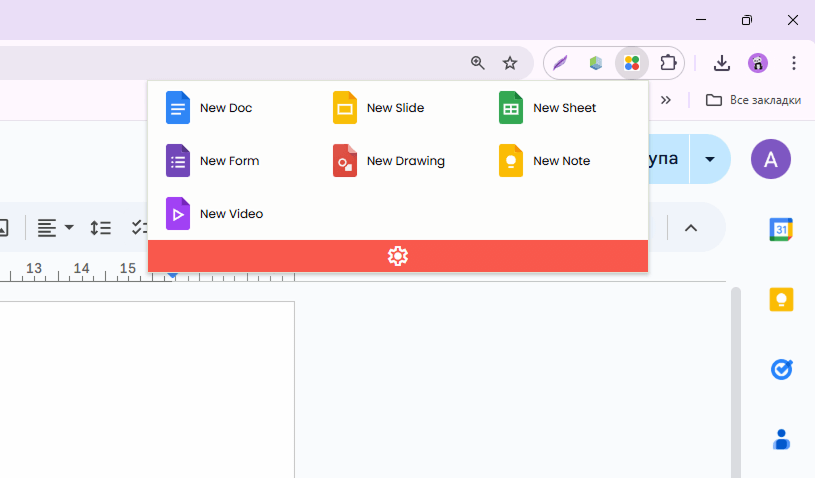Open Все закладки bookmarks folder
The height and width of the screenshot is (478, 815).
click(x=753, y=100)
